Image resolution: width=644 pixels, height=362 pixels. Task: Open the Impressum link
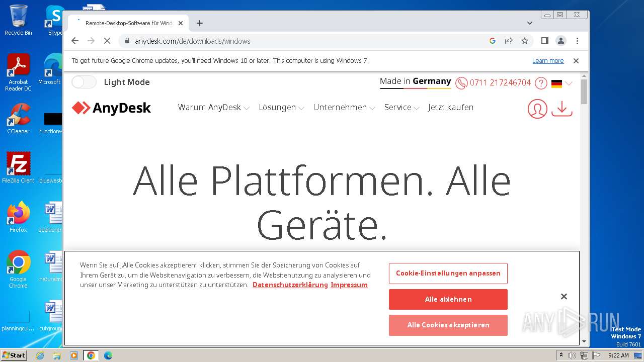(x=349, y=285)
